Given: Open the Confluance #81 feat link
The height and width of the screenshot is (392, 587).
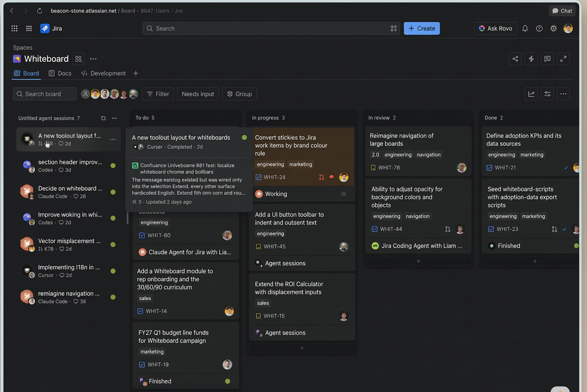Looking at the screenshot, I should tap(187, 169).
